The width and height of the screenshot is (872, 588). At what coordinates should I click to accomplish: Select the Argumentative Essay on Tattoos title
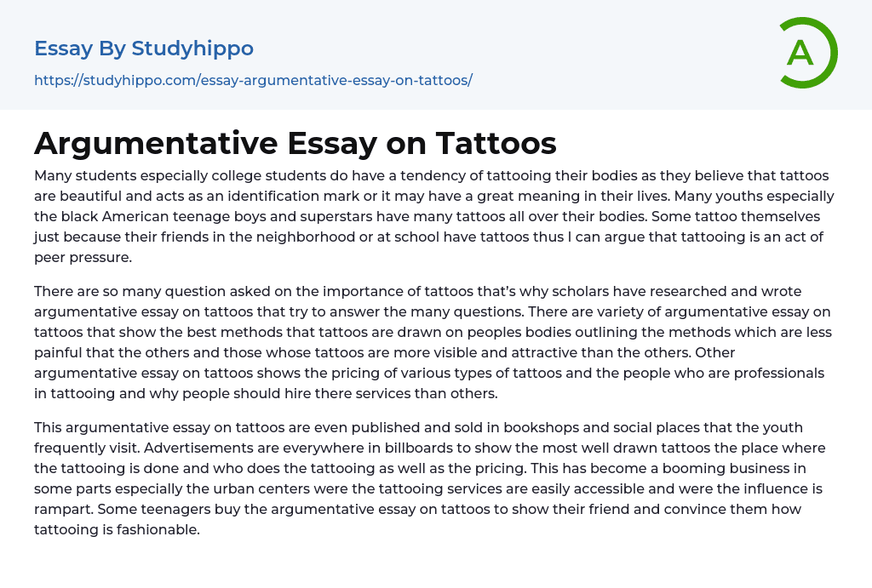point(295,143)
